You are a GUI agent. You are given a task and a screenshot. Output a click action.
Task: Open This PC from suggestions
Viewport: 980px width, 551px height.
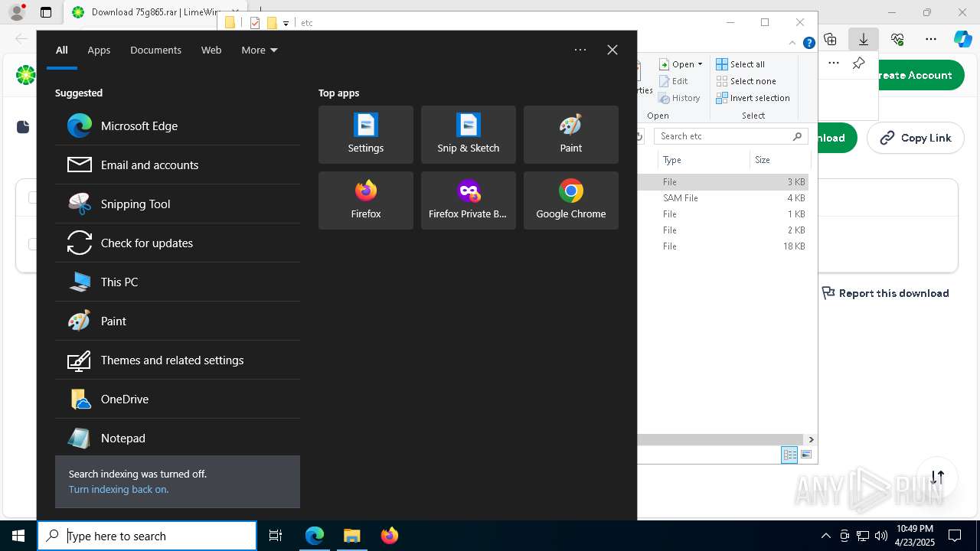tap(178, 282)
